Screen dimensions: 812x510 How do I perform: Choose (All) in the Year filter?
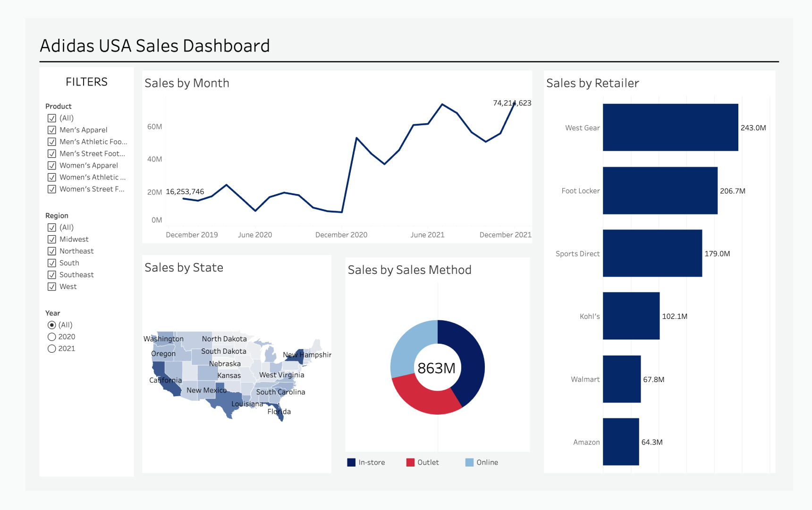tap(51, 325)
